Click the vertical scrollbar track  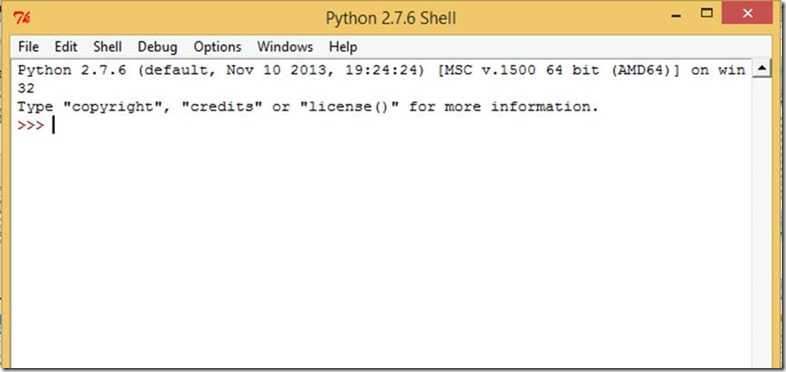[762, 221]
